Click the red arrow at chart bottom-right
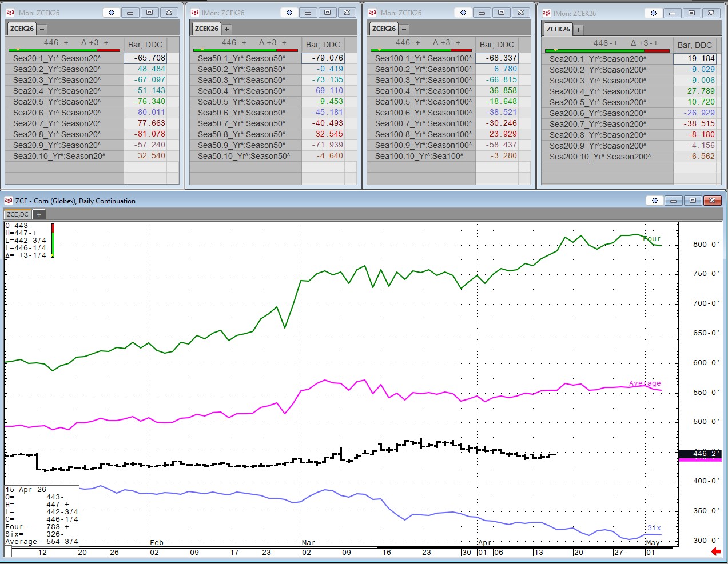The height and width of the screenshot is (564, 728). [x=715, y=551]
